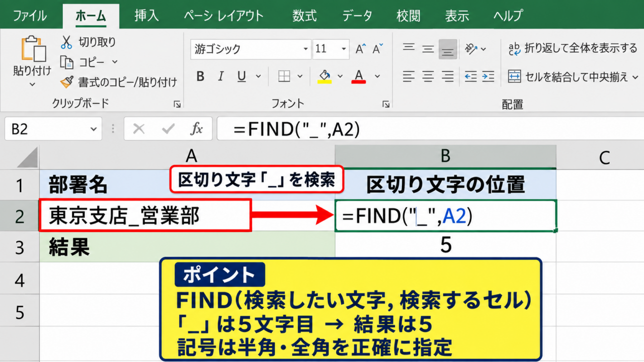Click Wrap Text (折り返して全体を表示する)
Viewport: 644px width, 362px height.
coord(573,49)
